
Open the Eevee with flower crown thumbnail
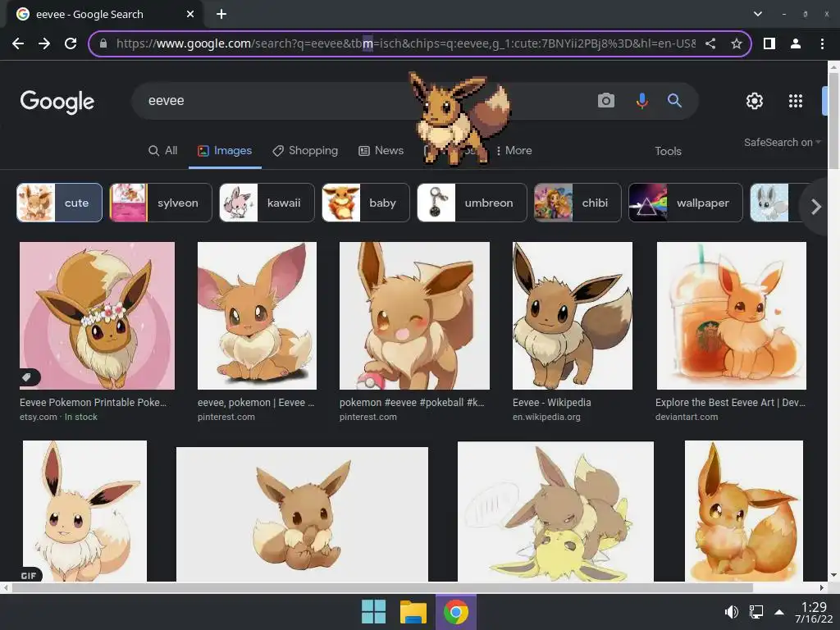point(97,316)
